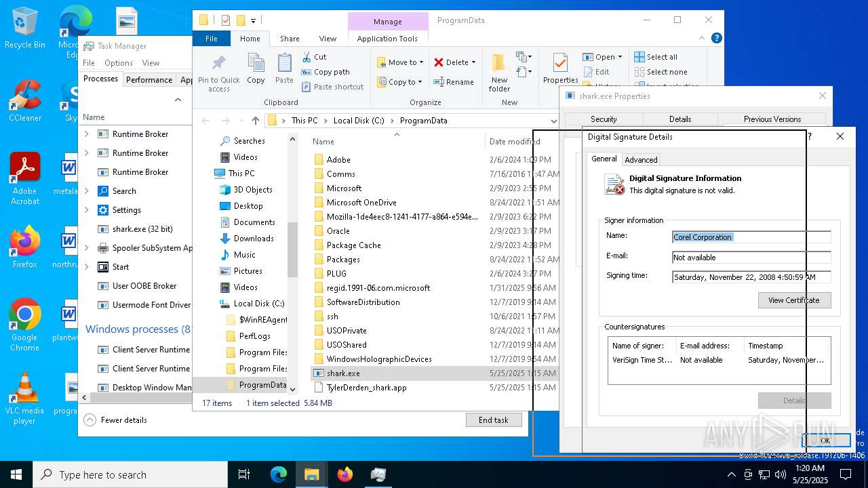This screenshot has height=488, width=868.
Task: Open the Application Tools tab
Action: [x=387, y=39]
